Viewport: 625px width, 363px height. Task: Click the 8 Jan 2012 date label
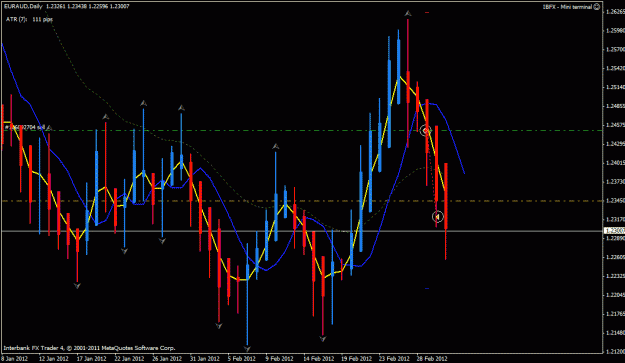pos(14,359)
